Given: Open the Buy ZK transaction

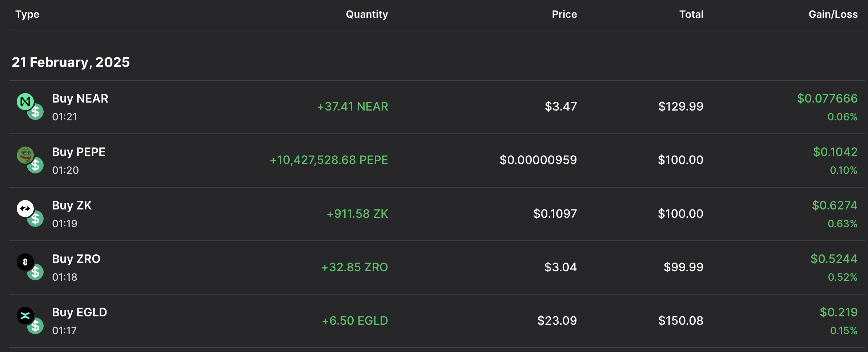Looking at the screenshot, I should tap(72, 205).
